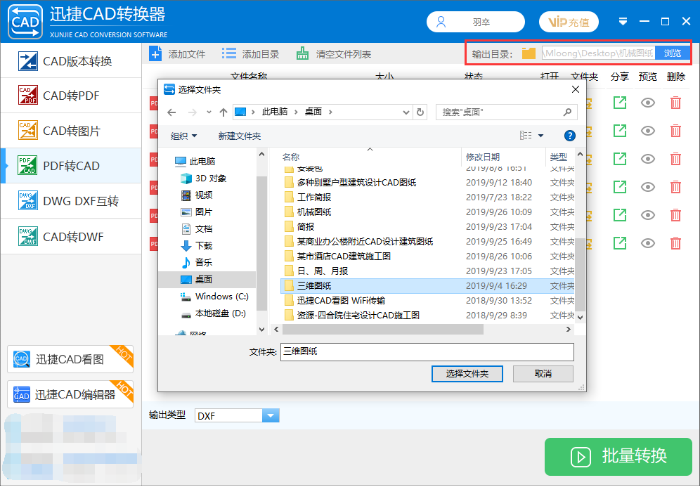Open CAD版本转换 in the sidebar

pyautogui.click(x=71, y=61)
